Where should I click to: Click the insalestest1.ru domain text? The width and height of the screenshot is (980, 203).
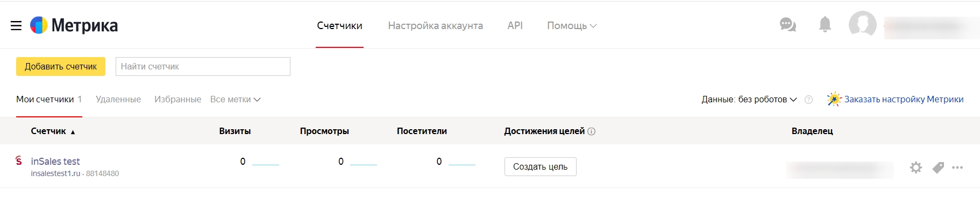point(55,173)
